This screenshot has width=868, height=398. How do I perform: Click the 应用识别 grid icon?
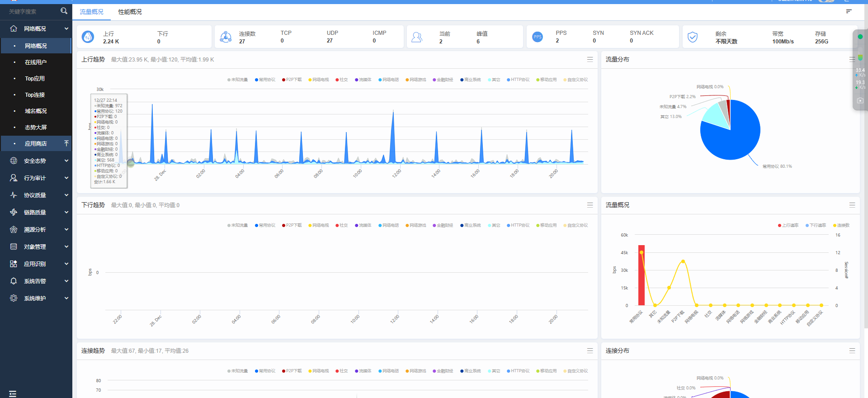14,264
